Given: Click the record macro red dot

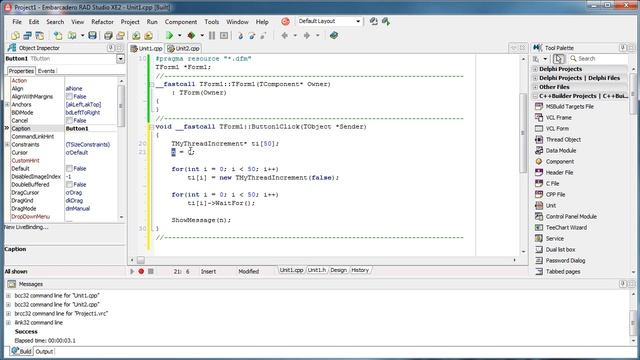Looking at the screenshot, I should pos(141,271).
